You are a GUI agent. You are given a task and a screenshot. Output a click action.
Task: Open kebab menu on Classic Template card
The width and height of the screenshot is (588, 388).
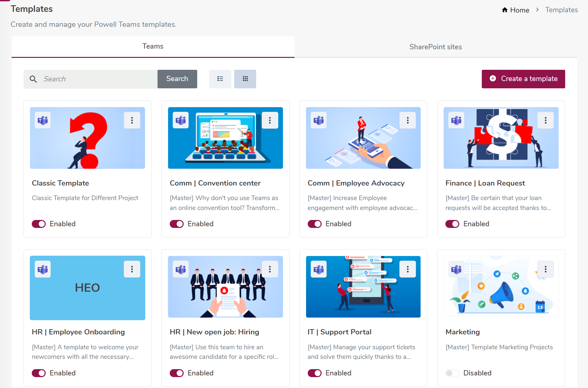132,120
